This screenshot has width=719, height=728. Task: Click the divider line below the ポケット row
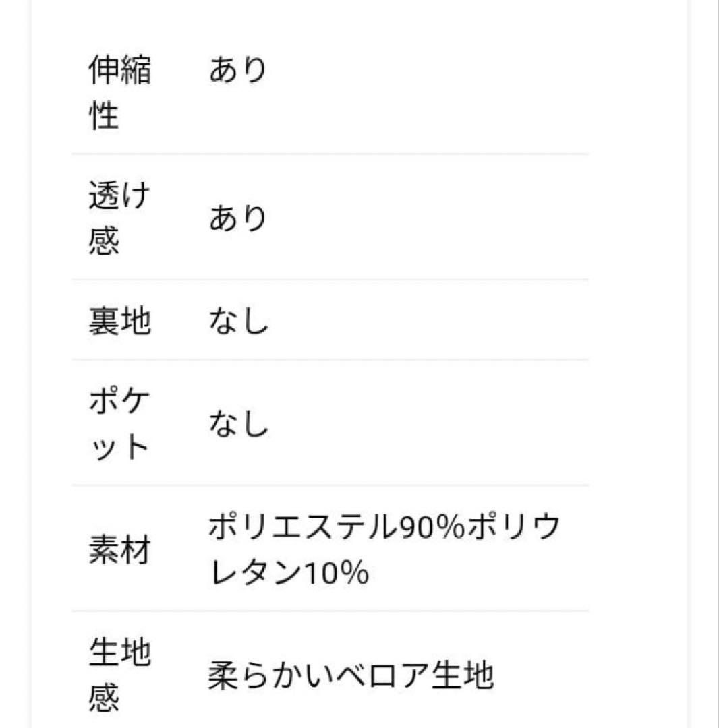(x=330, y=485)
